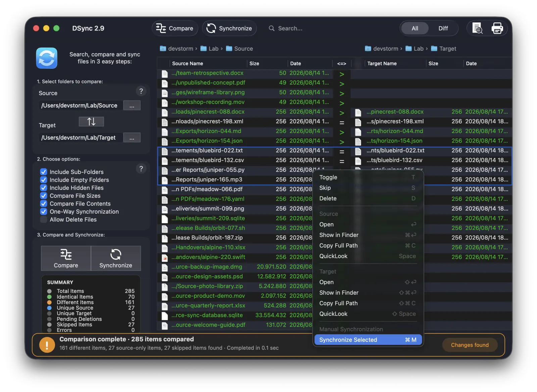537x392 pixels.
Task: Choose Synchronize Selected menu item
Action: click(x=368, y=340)
